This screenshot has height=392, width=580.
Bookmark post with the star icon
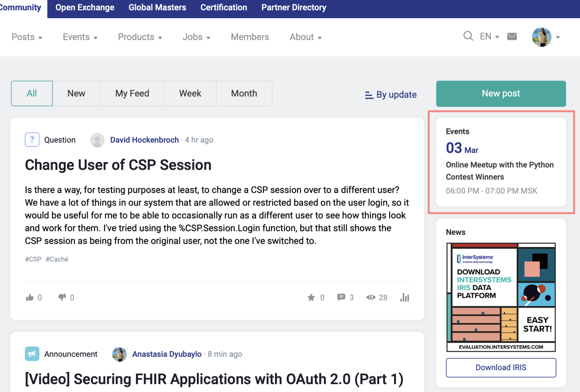tap(311, 298)
